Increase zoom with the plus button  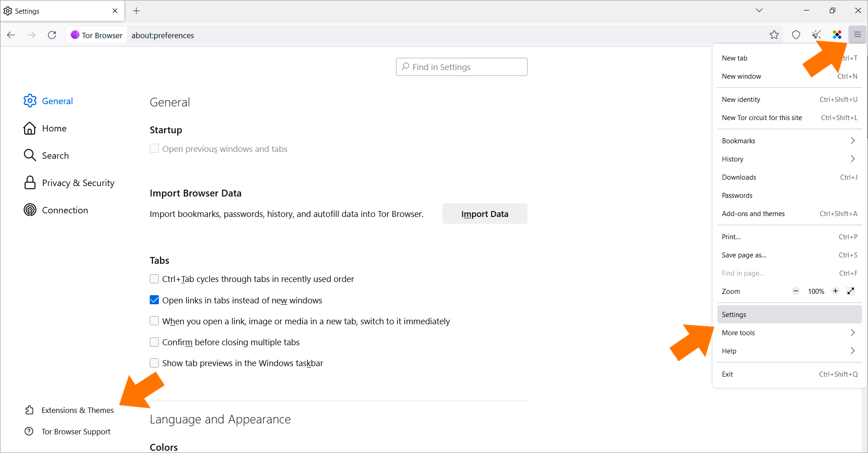point(835,291)
